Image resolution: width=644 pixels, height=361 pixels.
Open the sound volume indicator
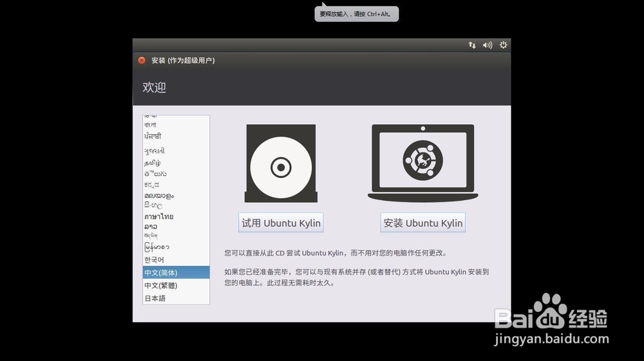(488, 45)
